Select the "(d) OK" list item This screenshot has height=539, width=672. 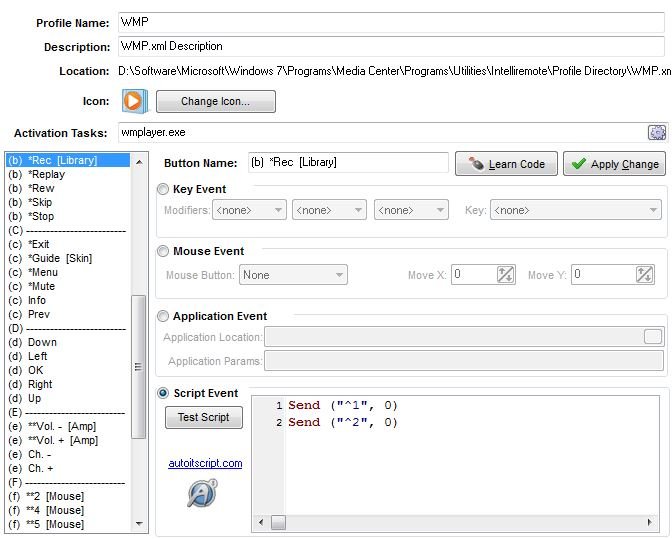point(68,370)
